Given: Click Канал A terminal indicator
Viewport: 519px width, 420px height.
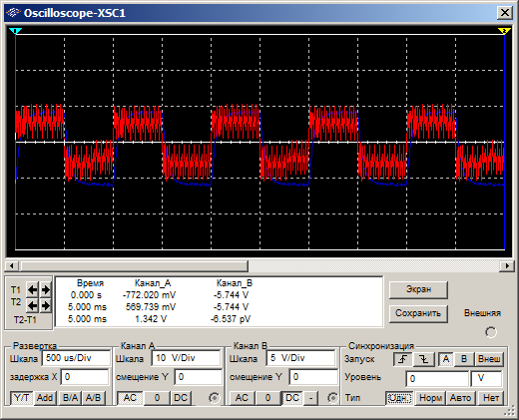Looking at the screenshot, I should (x=215, y=398).
